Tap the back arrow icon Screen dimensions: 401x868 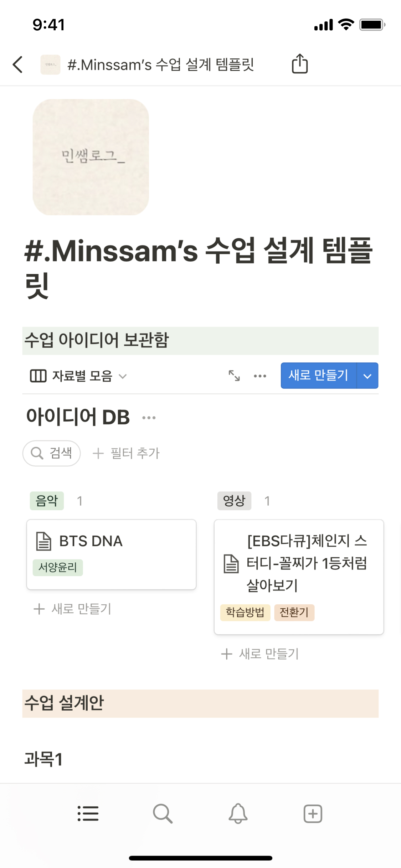pos(18,64)
